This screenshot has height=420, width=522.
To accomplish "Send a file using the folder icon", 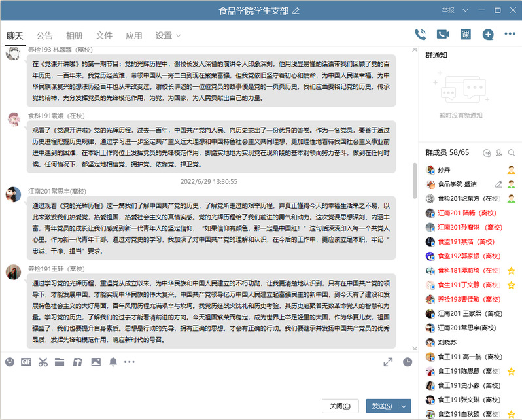I will 60,362.
